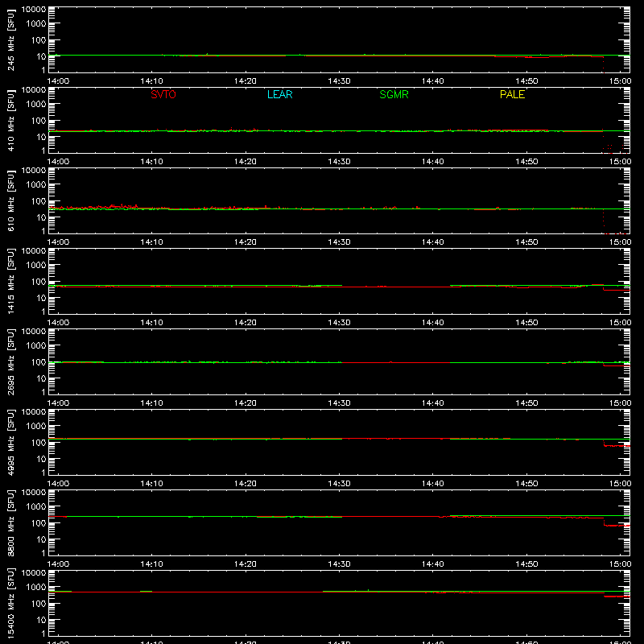Click 14:20 under the 8800 MHz panel
The height and width of the screenshot is (644, 644).
pyautogui.click(x=246, y=564)
